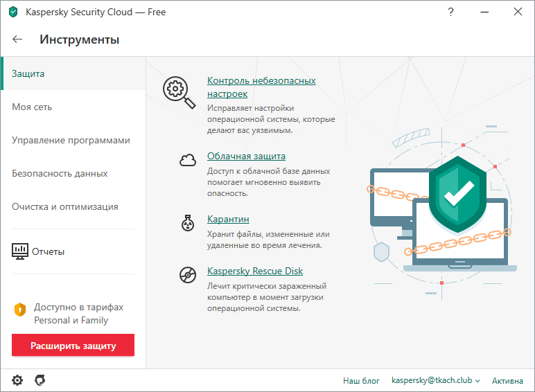The height and width of the screenshot is (392, 535).
Task: Click the orange shield tariff icon
Action: point(20,310)
